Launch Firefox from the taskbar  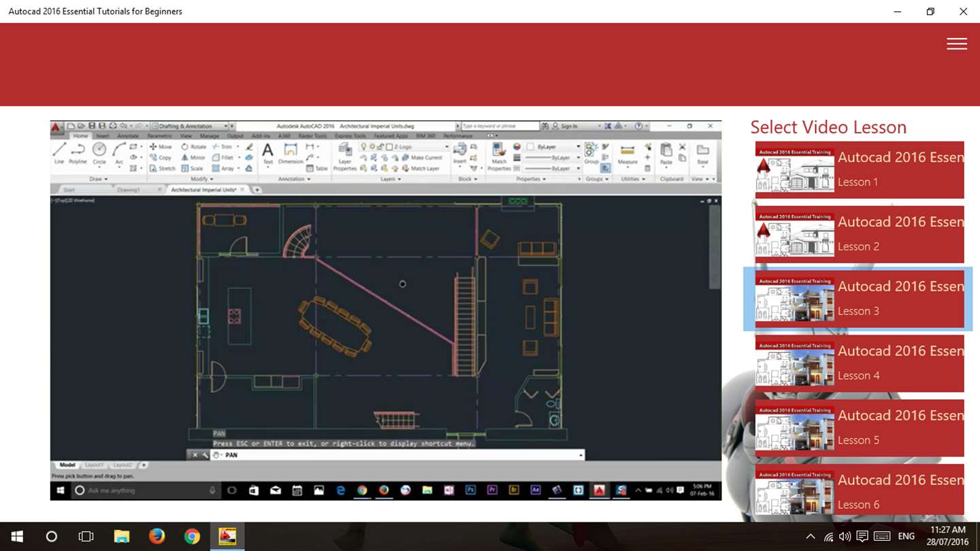pyautogui.click(x=157, y=537)
